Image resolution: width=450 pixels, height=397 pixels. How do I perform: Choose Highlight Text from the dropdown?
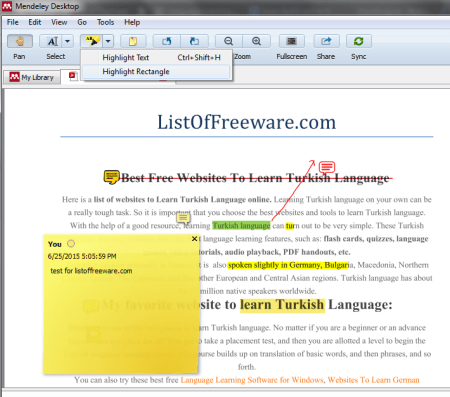tap(156, 57)
